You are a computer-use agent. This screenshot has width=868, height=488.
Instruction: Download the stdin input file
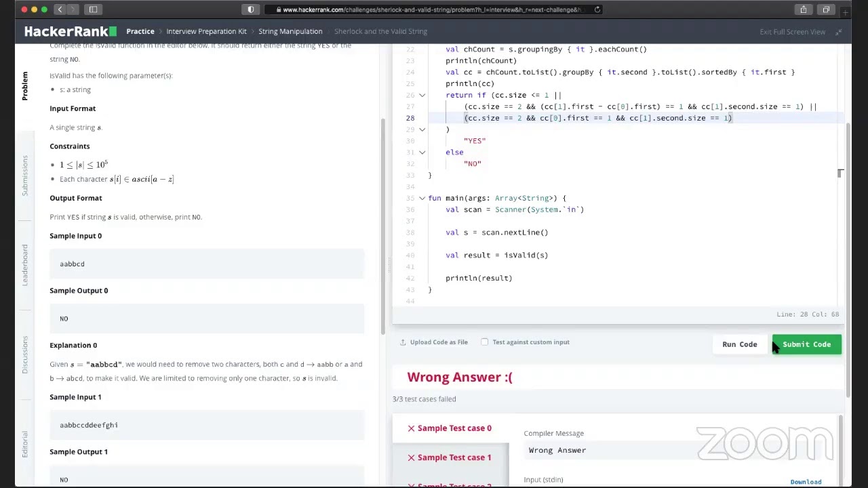(x=806, y=482)
